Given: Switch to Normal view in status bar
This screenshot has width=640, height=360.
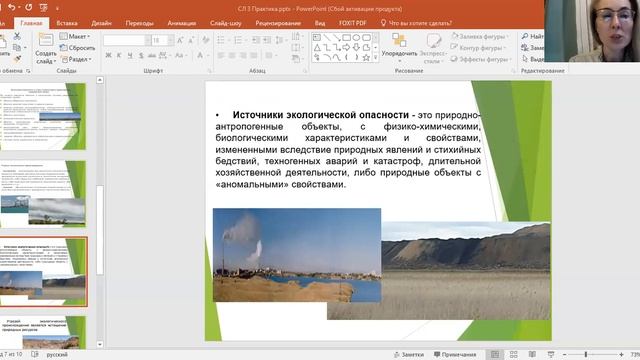Looking at the screenshot, I should [495, 354].
